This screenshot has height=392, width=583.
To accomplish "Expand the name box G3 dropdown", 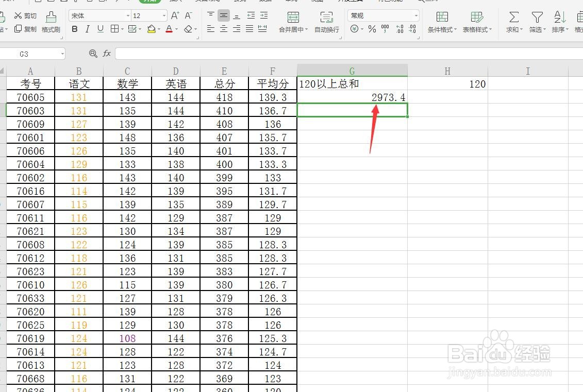I will tap(62, 54).
